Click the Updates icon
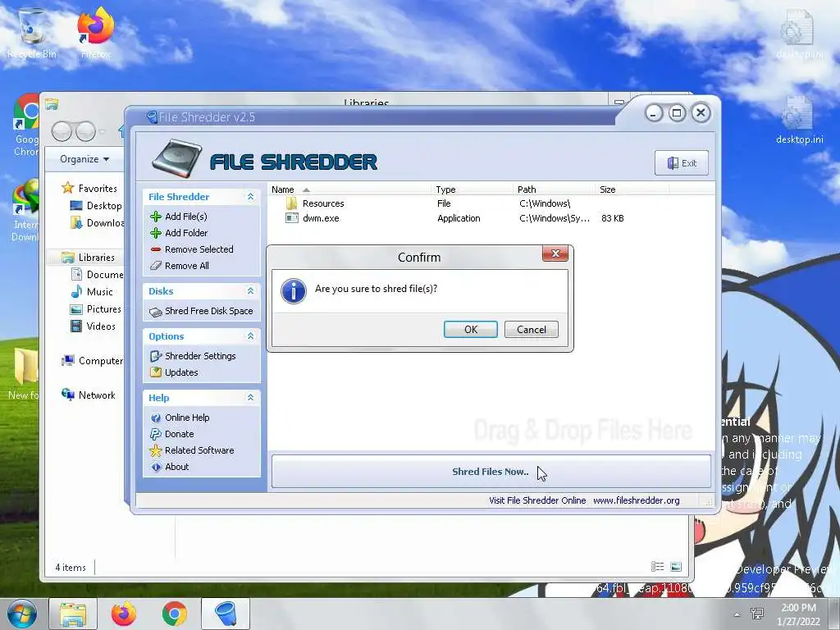The height and width of the screenshot is (630, 840). [x=156, y=372]
